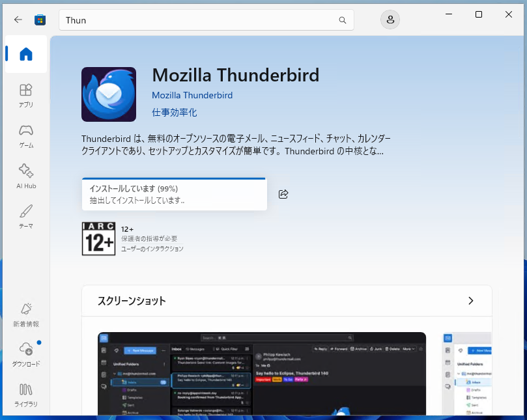Minimize the Microsoft Store window
This screenshot has width=527, height=420.
(449, 14)
